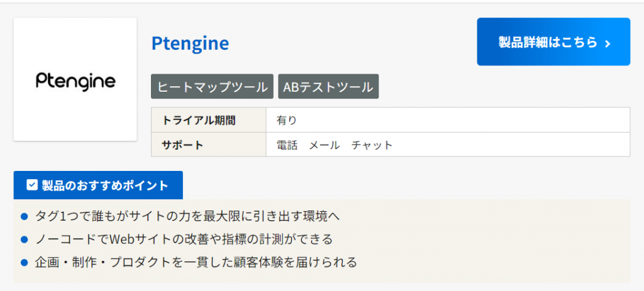Open the Ptengine product title link

coord(190,43)
